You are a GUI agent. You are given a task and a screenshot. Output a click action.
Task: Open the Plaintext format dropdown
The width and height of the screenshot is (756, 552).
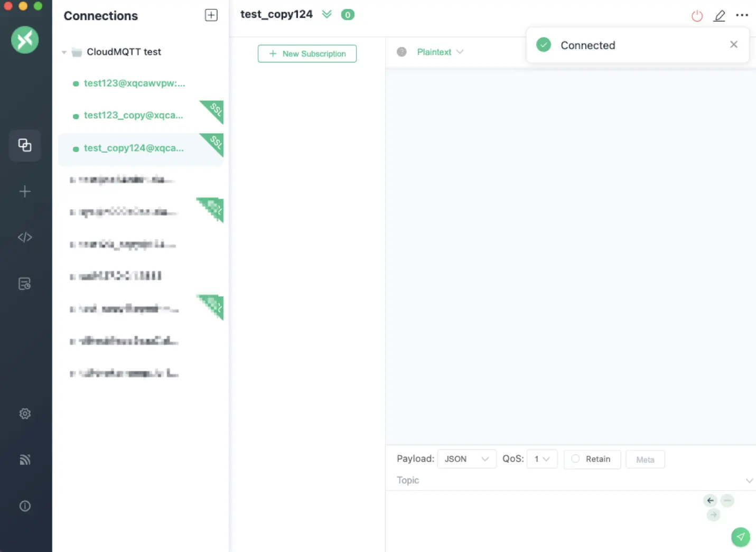click(439, 52)
